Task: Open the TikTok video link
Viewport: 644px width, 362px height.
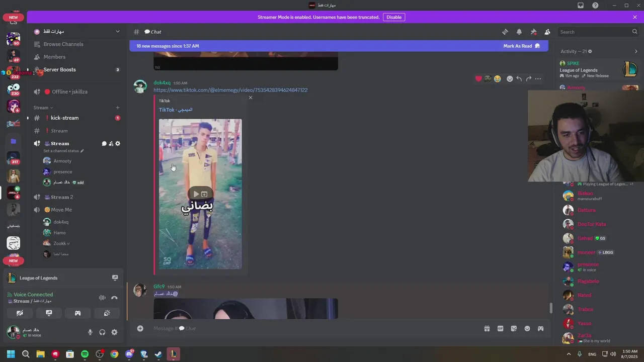Action: coord(230,90)
